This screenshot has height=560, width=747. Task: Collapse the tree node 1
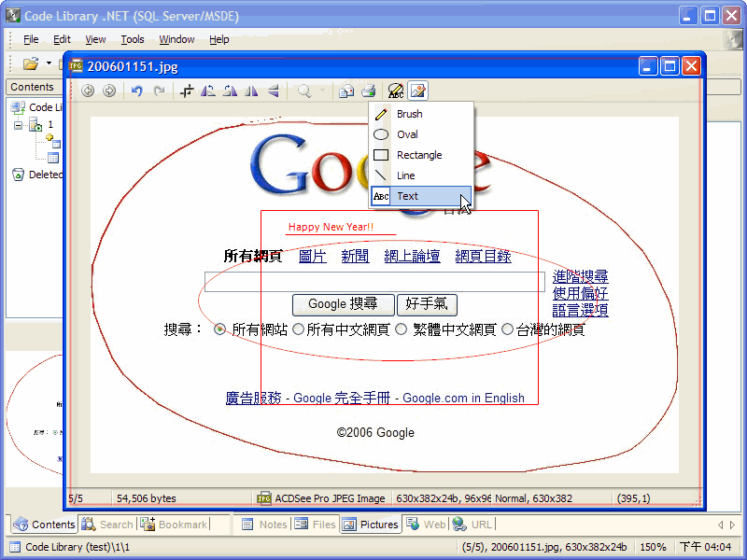[x=18, y=126]
